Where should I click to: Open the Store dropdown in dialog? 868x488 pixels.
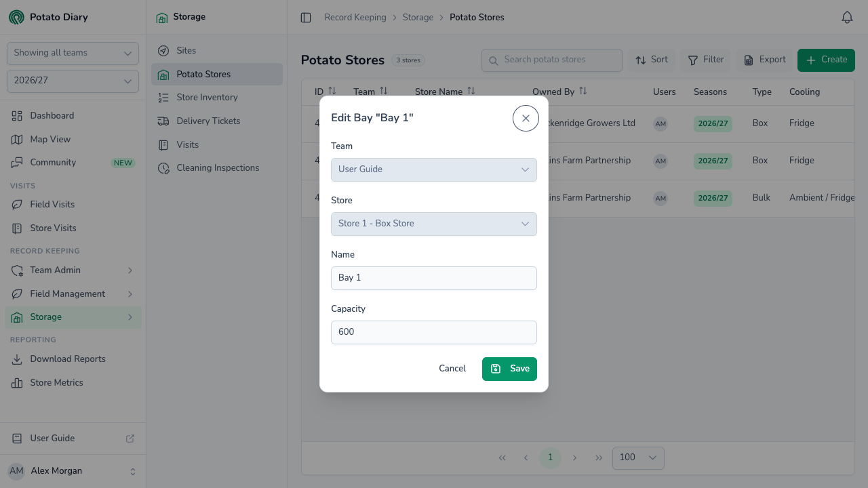tap(434, 224)
